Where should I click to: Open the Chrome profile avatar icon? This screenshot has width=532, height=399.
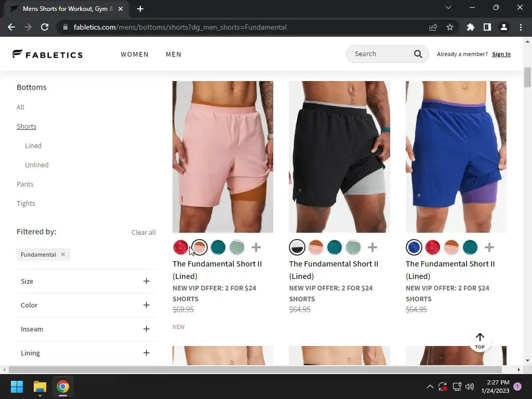coord(504,27)
